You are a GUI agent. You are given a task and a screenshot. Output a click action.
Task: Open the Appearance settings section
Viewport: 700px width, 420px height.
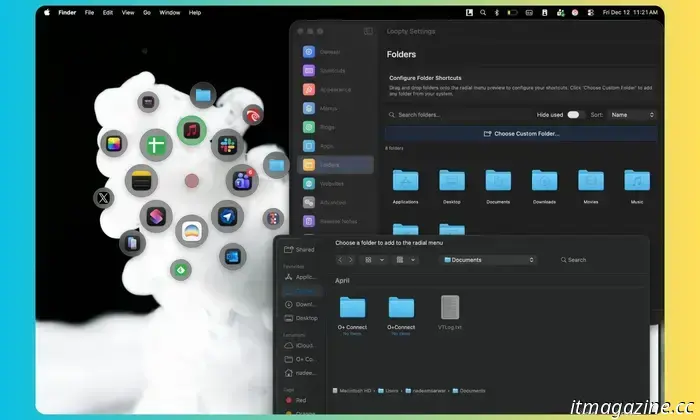coord(336,89)
